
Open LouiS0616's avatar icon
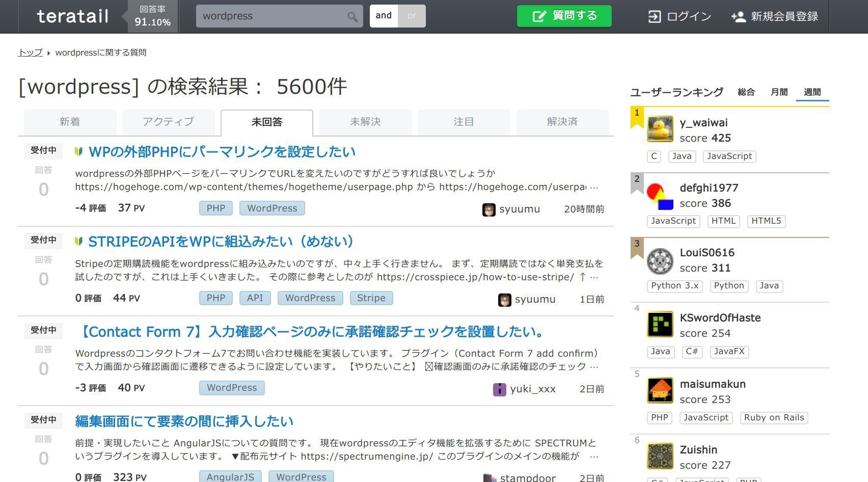pos(660,261)
